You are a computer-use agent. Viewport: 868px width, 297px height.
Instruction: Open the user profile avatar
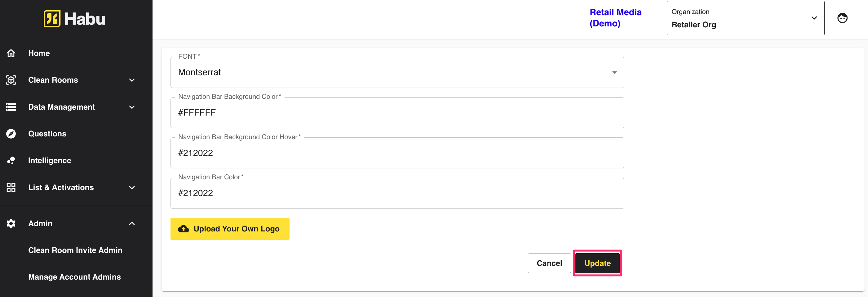[842, 18]
